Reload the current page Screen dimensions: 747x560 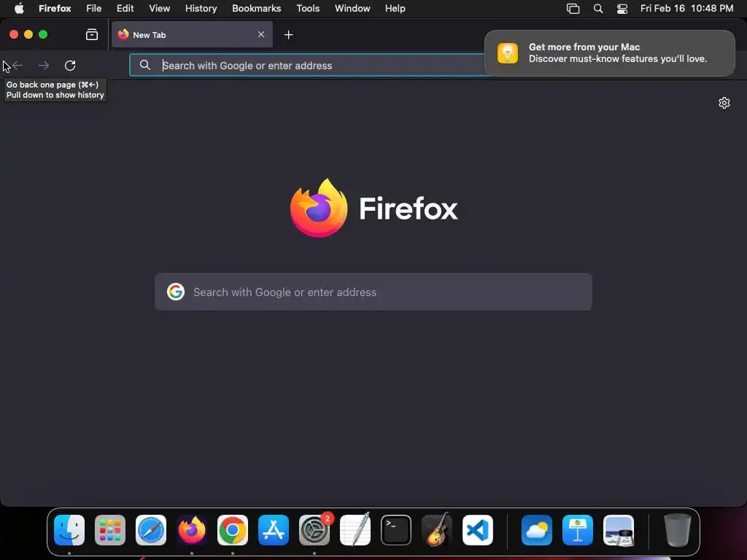(x=70, y=65)
